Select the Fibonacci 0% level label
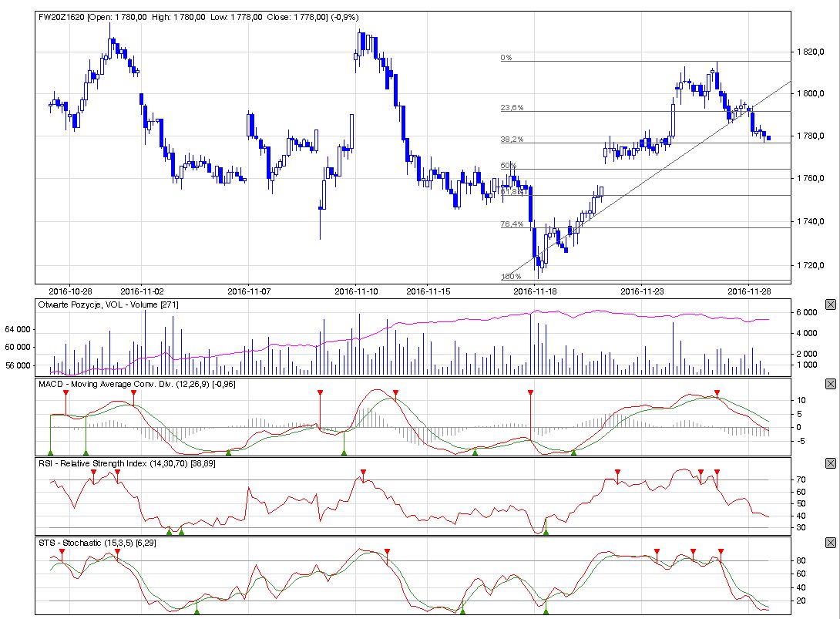840x619 pixels. [506, 57]
